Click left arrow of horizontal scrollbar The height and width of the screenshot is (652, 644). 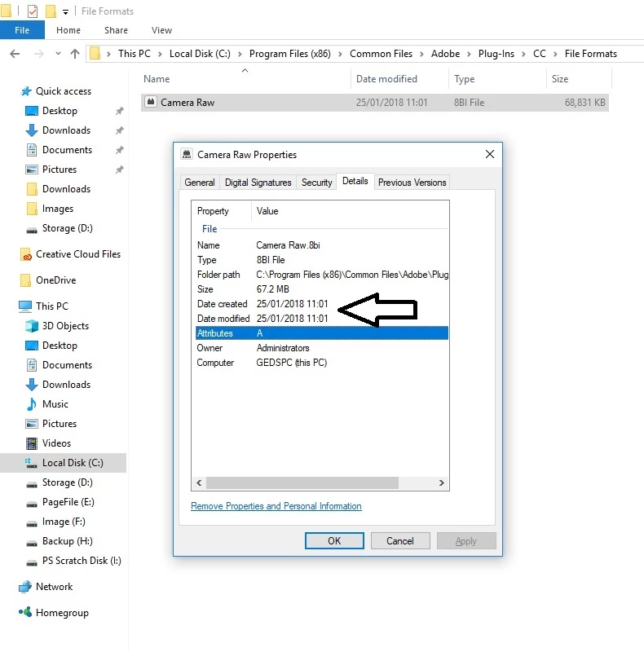pyautogui.click(x=199, y=482)
